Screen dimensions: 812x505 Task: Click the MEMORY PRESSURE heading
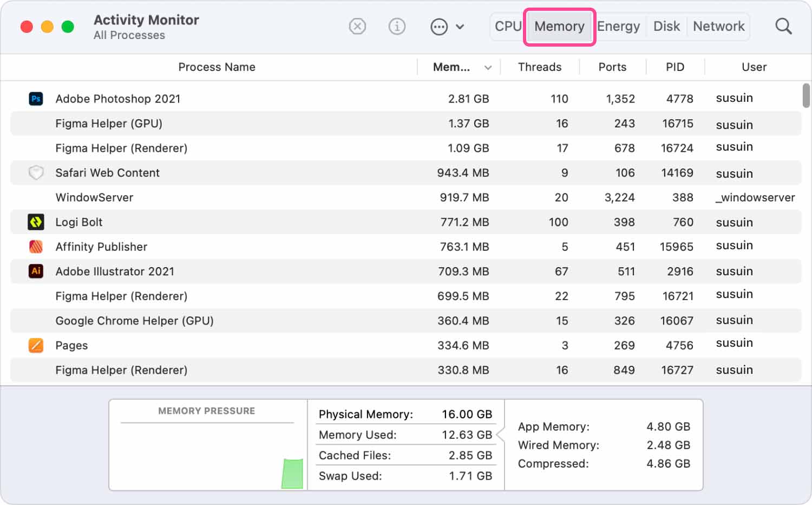tap(206, 411)
